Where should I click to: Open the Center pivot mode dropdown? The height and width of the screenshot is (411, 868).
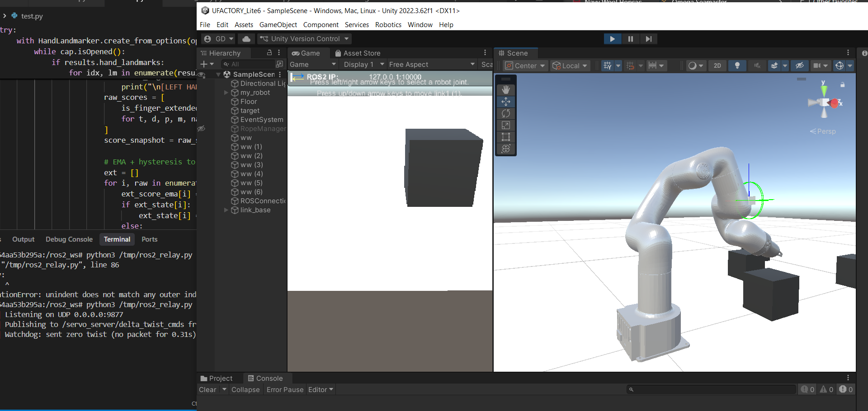[525, 65]
